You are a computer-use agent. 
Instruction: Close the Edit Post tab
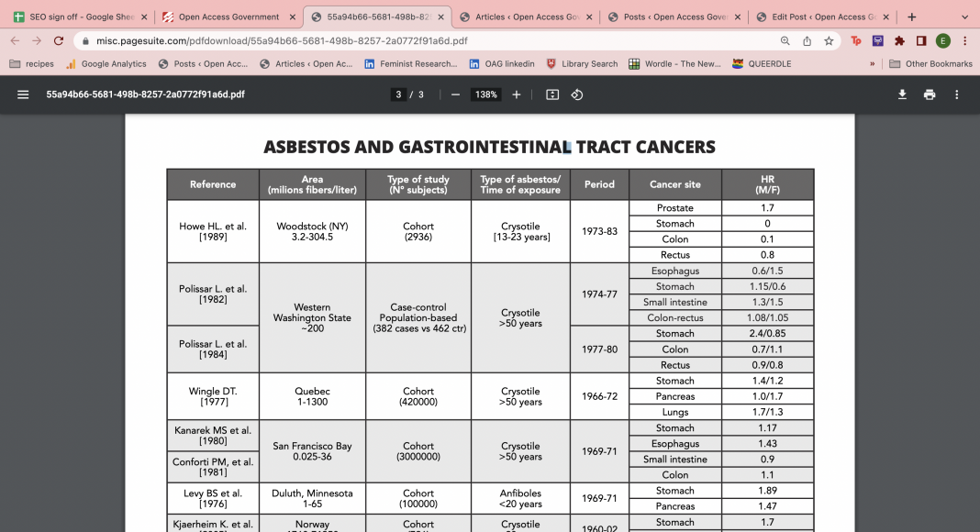pos(885,17)
